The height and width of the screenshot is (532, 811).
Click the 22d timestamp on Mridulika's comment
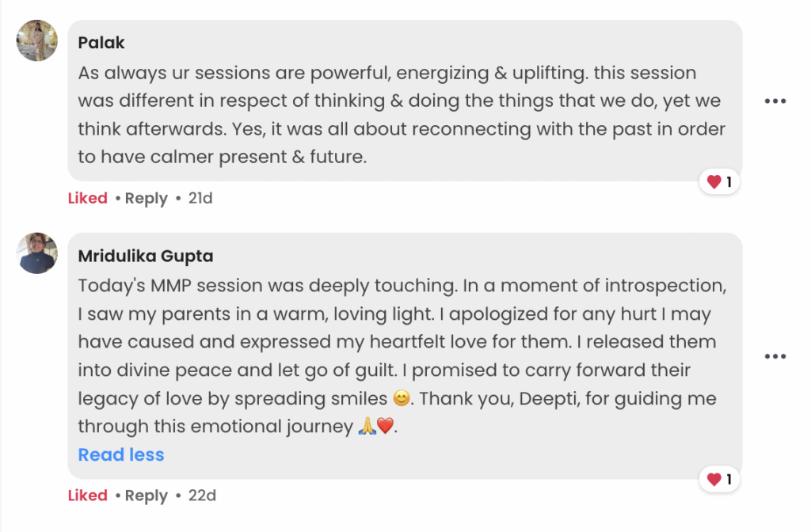click(202, 496)
